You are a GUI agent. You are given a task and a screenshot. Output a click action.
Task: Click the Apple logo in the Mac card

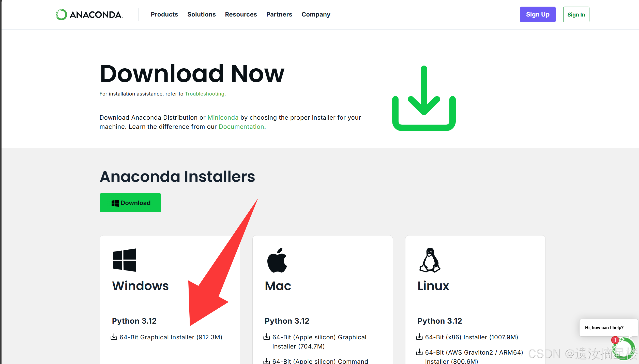point(277,260)
